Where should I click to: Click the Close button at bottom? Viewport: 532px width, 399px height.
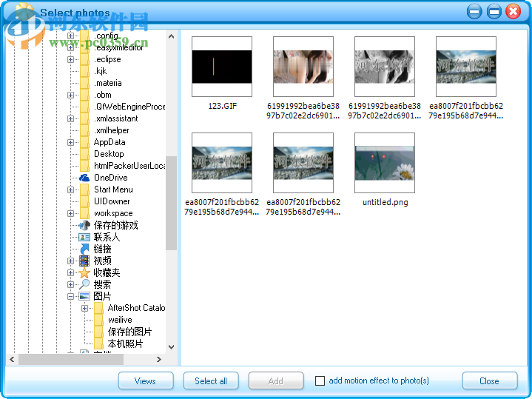(x=490, y=380)
